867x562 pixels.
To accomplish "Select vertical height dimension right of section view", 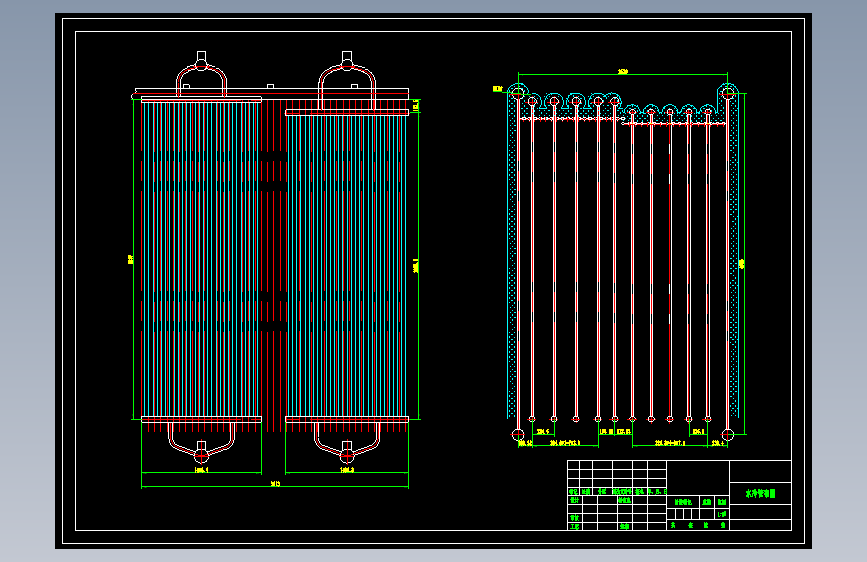I will pyautogui.click(x=741, y=264).
